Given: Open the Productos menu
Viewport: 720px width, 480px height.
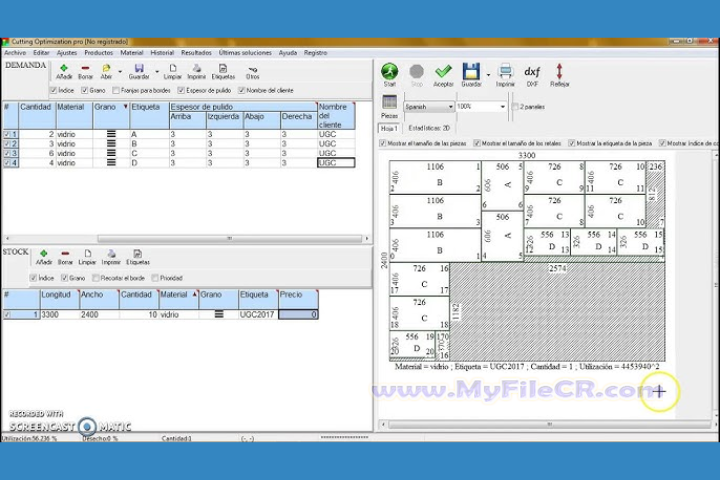Looking at the screenshot, I should tap(99, 53).
